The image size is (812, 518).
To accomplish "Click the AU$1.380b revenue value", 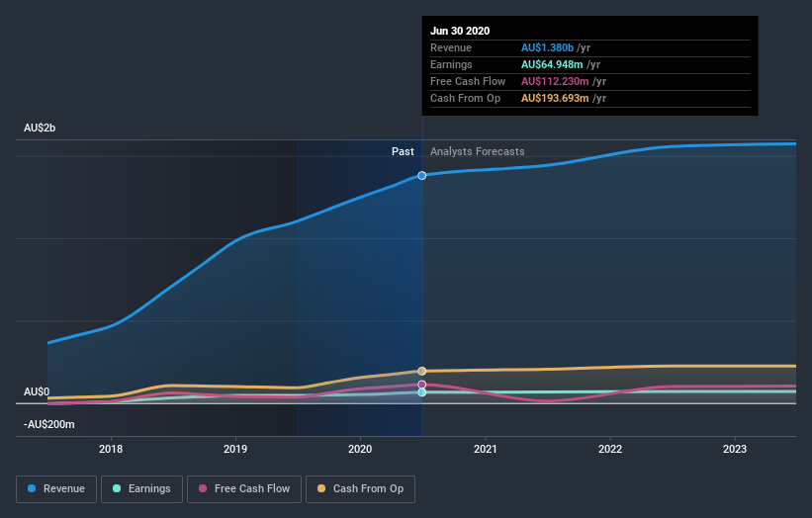I will tap(547, 47).
